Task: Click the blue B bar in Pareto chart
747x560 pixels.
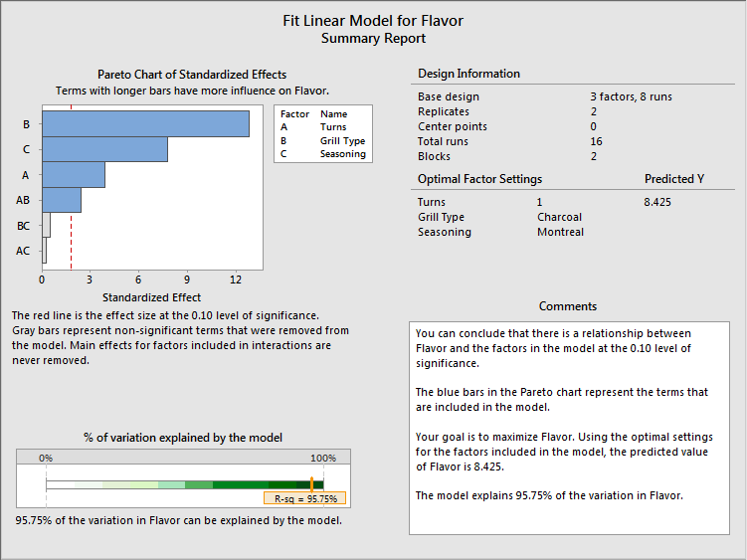Action: [145, 123]
